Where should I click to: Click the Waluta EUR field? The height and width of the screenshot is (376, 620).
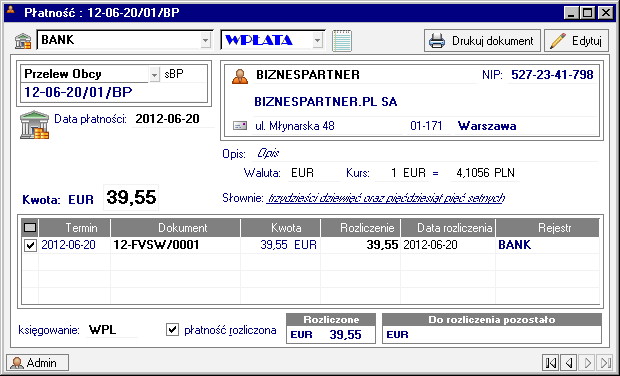pos(314,173)
